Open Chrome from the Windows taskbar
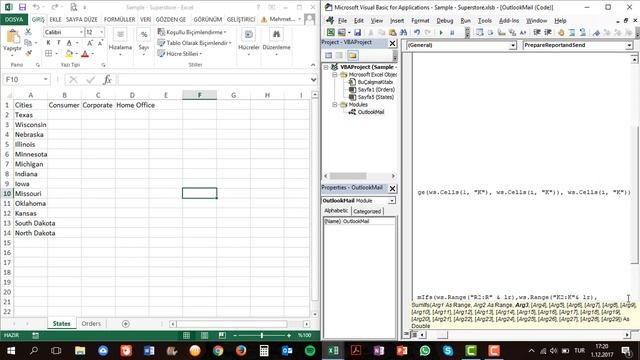 click(218, 351)
